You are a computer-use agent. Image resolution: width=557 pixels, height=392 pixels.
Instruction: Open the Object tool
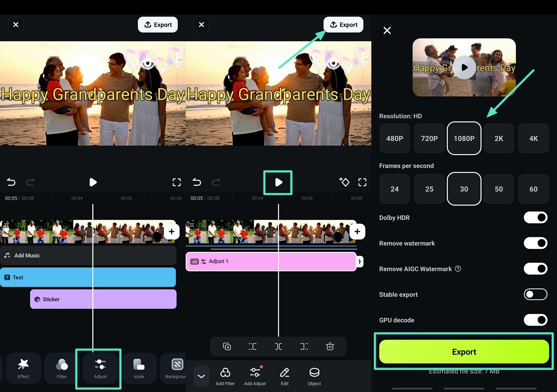(x=314, y=376)
